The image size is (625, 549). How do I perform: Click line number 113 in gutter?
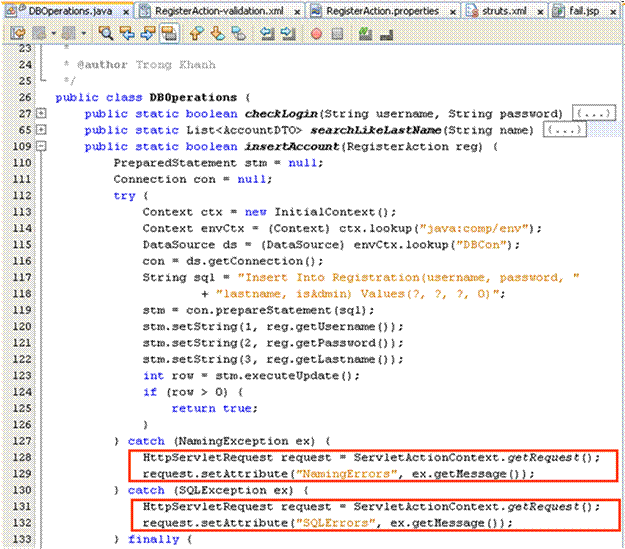pyautogui.click(x=22, y=212)
